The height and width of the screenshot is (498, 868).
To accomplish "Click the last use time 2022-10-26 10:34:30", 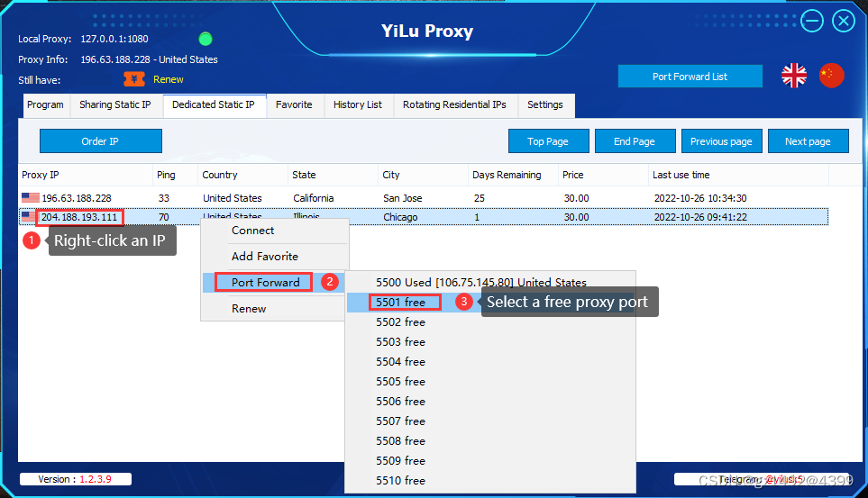I will pyautogui.click(x=700, y=198).
